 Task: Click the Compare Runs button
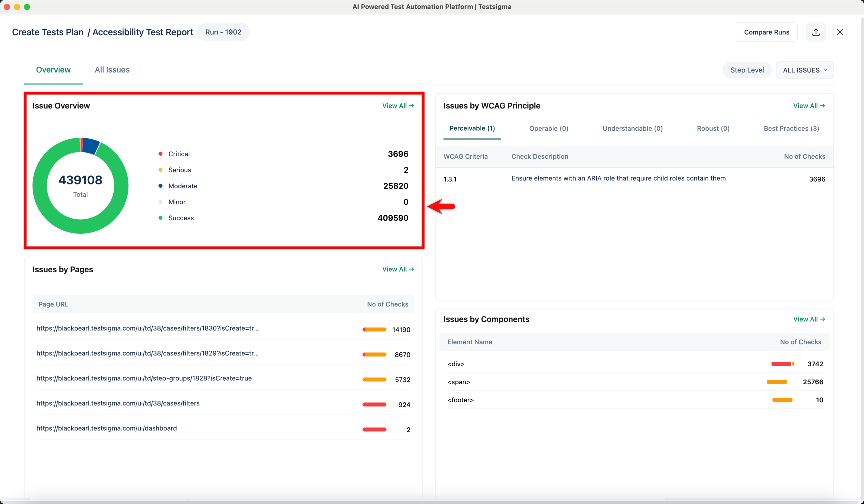pyautogui.click(x=767, y=32)
